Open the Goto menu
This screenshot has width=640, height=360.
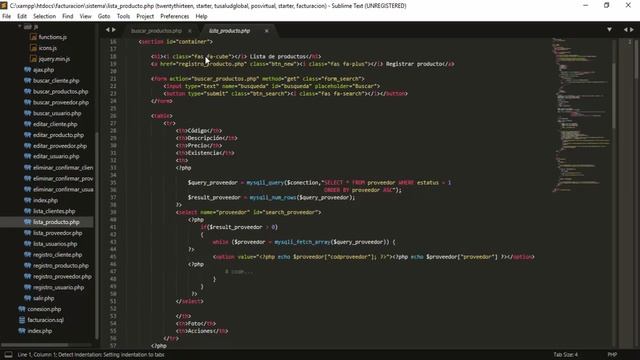pyautogui.click(x=104, y=16)
